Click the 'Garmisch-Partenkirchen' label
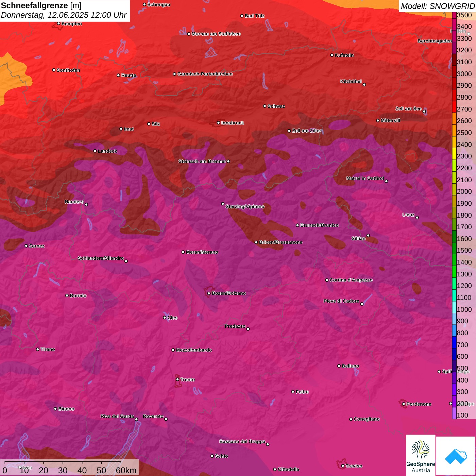 (x=205, y=74)
